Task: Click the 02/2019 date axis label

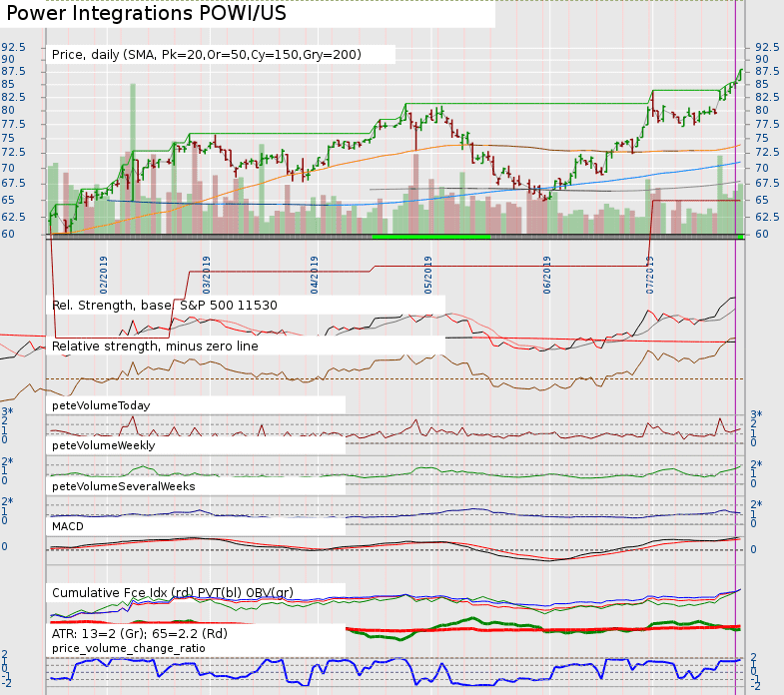Action: pos(104,275)
